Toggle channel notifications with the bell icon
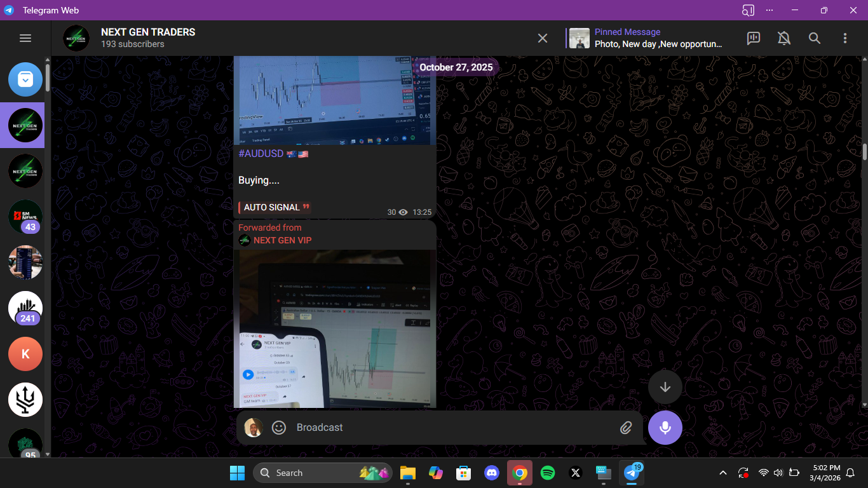 point(784,38)
